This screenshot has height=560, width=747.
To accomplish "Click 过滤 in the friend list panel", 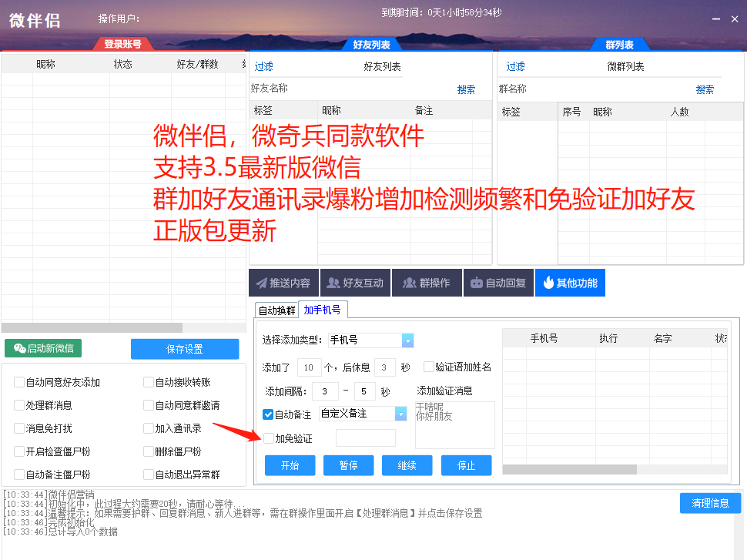I will [263, 66].
